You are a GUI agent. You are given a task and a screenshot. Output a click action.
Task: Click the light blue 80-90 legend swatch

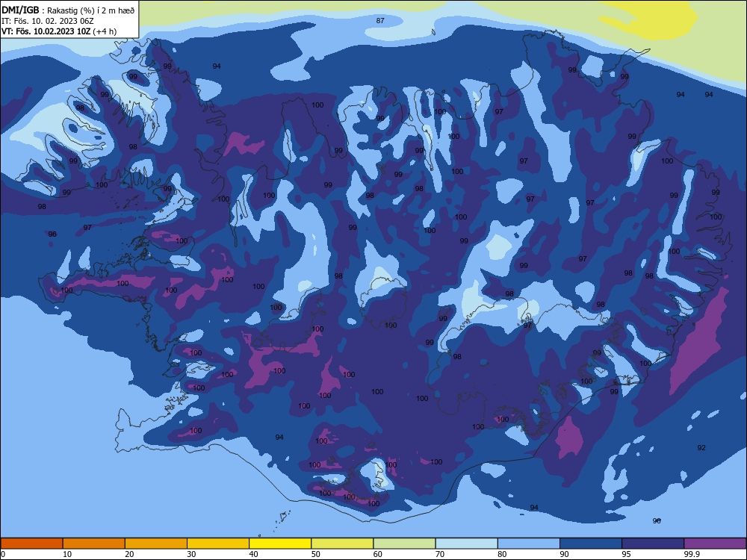(x=529, y=544)
